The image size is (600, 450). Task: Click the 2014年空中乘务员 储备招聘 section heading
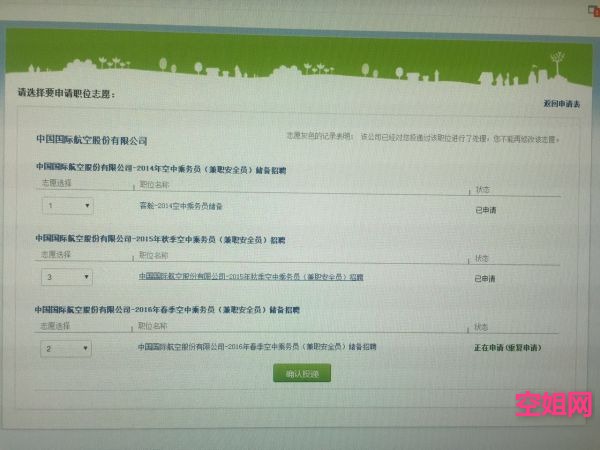(x=161, y=168)
